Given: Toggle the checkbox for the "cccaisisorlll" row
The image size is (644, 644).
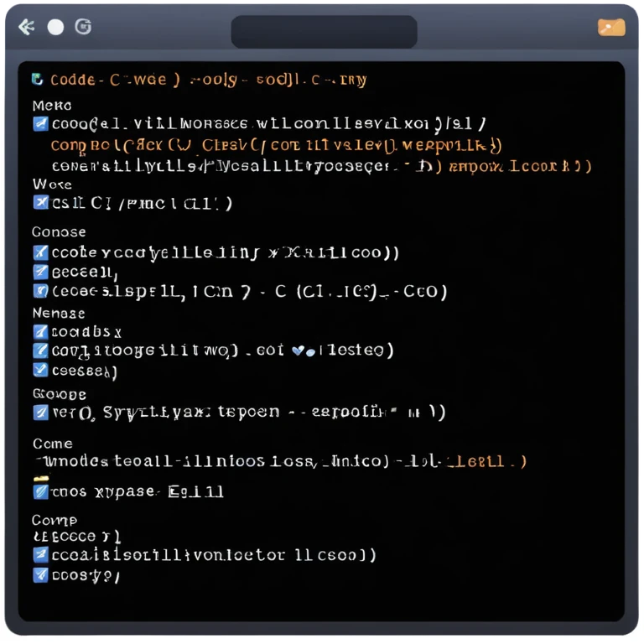Looking at the screenshot, I should pyautogui.click(x=40, y=555).
